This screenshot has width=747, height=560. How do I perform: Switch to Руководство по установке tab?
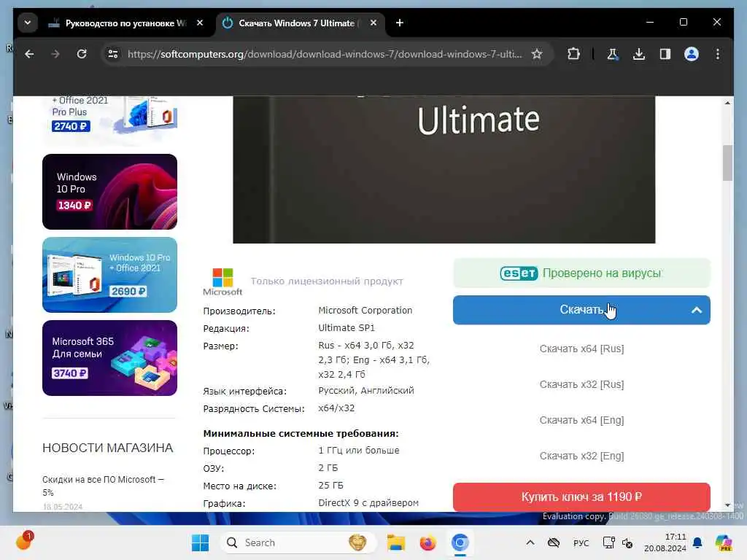point(125,23)
